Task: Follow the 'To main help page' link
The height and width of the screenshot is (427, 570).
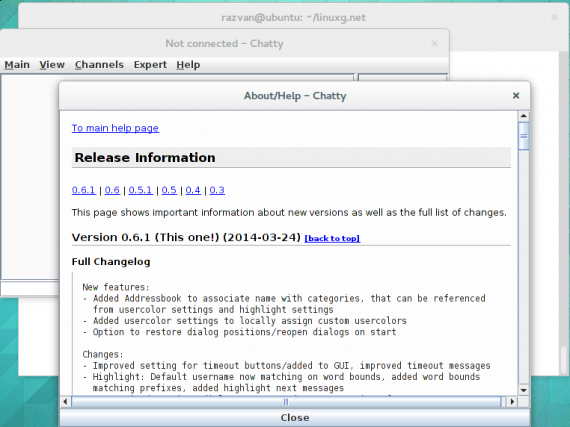Action: [115, 128]
